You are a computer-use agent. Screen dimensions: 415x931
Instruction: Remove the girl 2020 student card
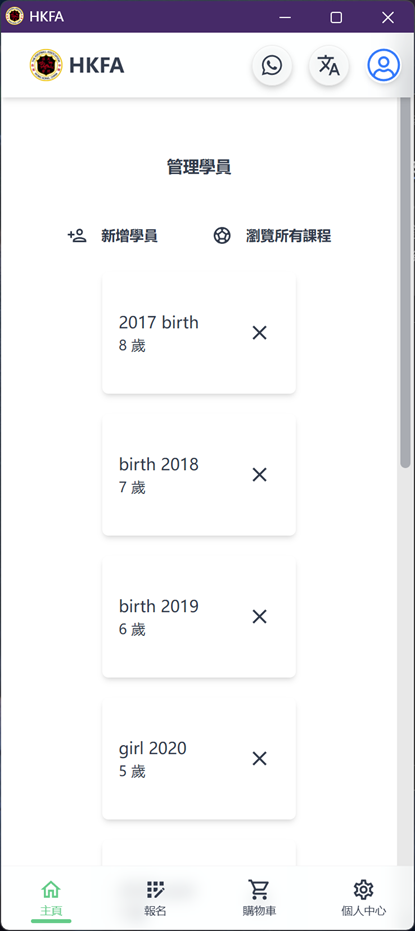coord(259,759)
